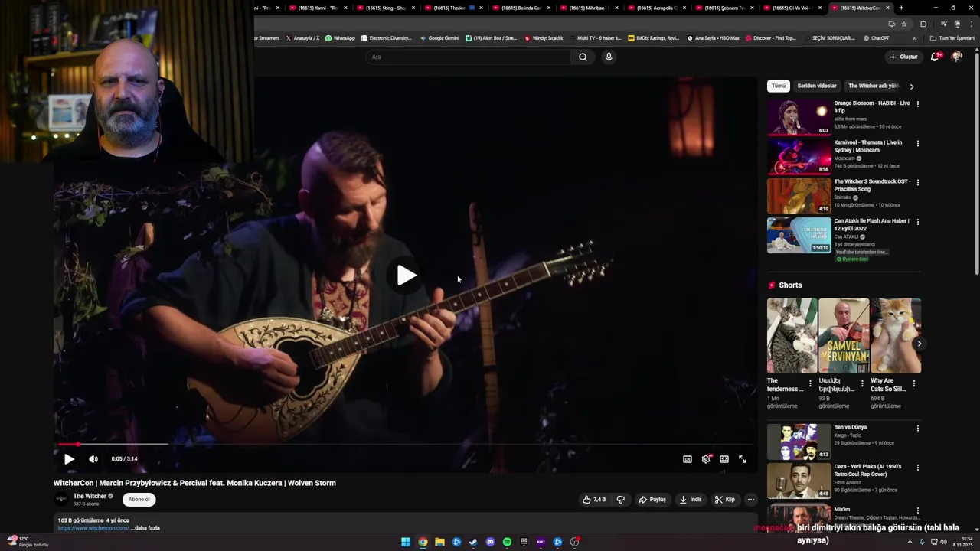Open Priscilla's Song video title
The height and width of the screenshot is (551, 980).
click(x=872, y=185)
